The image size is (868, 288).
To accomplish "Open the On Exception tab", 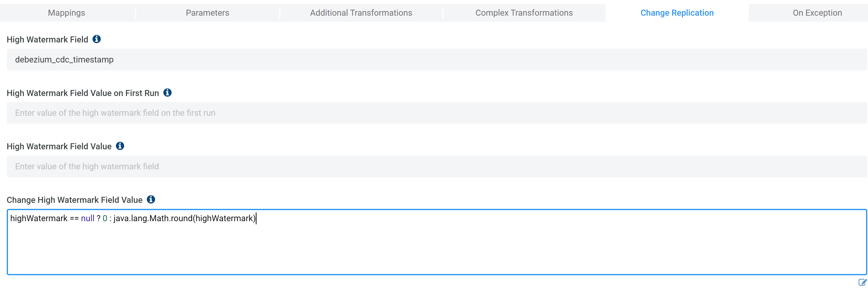I will click(817, 13).
